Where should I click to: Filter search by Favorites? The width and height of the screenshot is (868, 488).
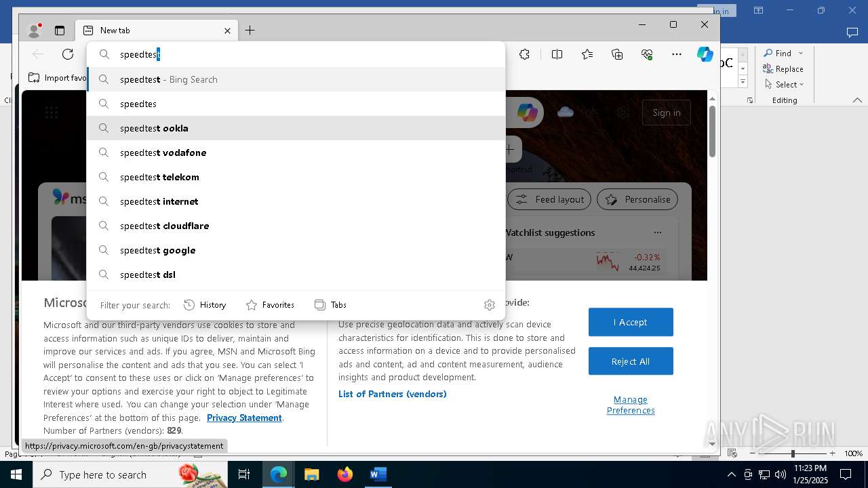(x=270, y=305)
